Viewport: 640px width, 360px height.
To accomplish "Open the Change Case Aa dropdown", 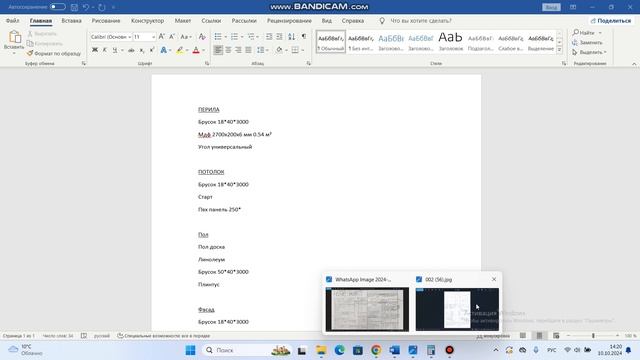I will (x=186, y=37).
